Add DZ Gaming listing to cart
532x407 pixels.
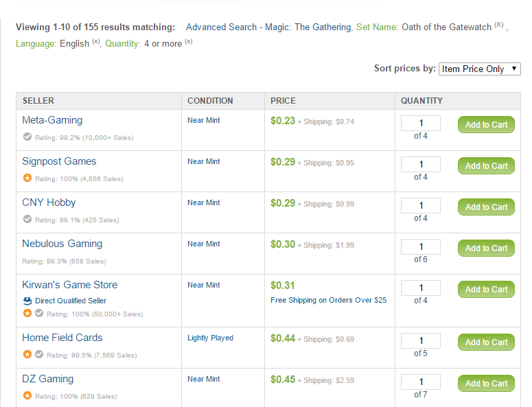[x=486, y=384]
